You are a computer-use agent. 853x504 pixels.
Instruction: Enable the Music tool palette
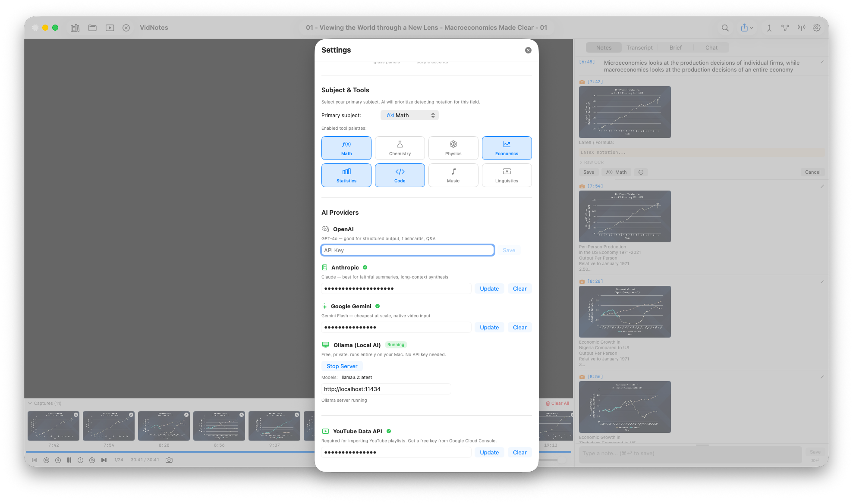click(x=453, y=175)
